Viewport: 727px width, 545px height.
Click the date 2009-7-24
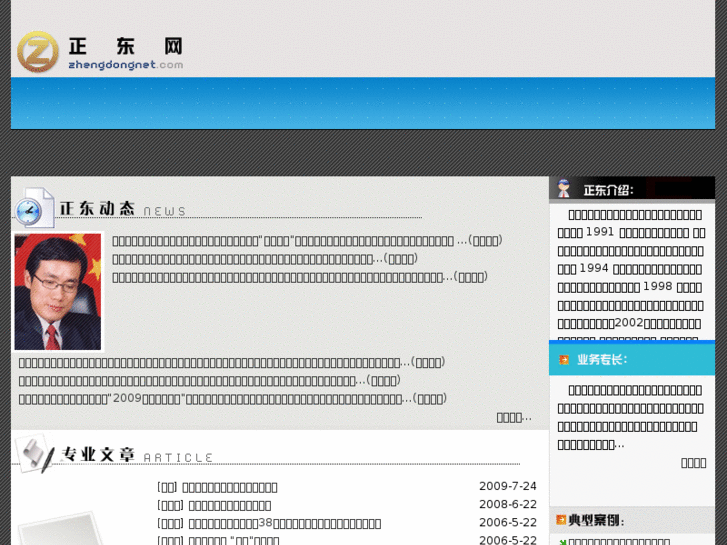click(508, 486)
